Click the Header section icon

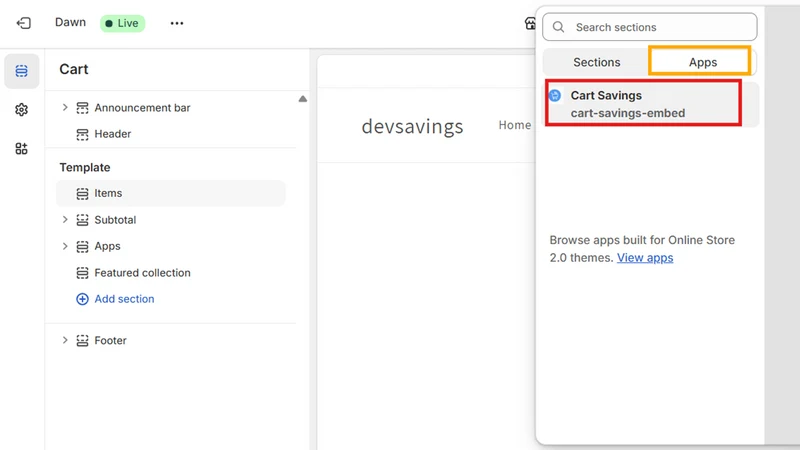[82, 134]
